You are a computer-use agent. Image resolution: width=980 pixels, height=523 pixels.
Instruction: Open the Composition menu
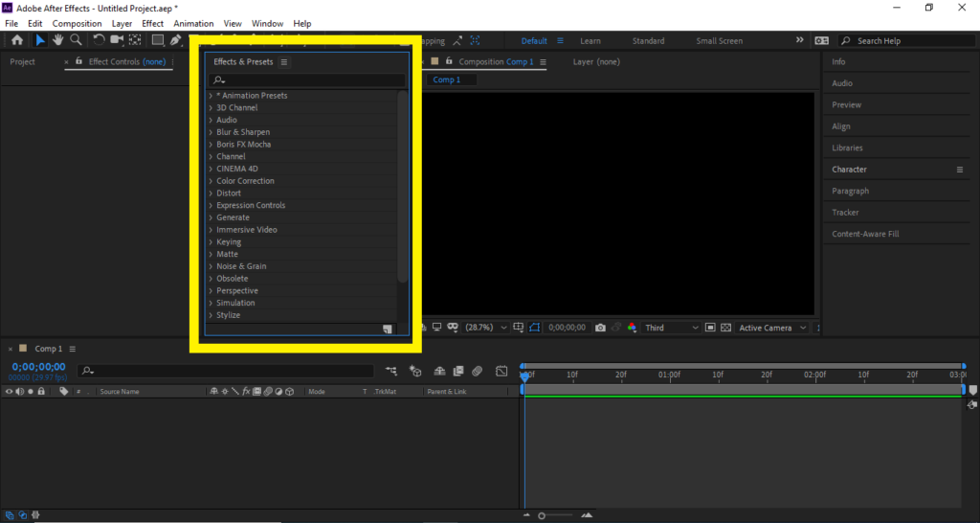coord(77,23)
